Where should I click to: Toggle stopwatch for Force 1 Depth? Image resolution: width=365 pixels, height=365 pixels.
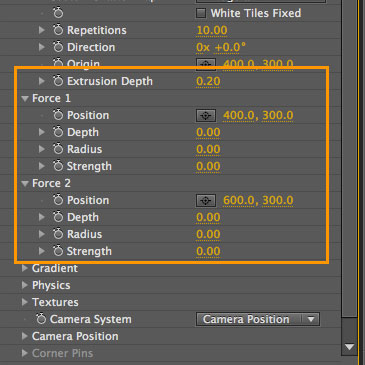click(58, 132)
